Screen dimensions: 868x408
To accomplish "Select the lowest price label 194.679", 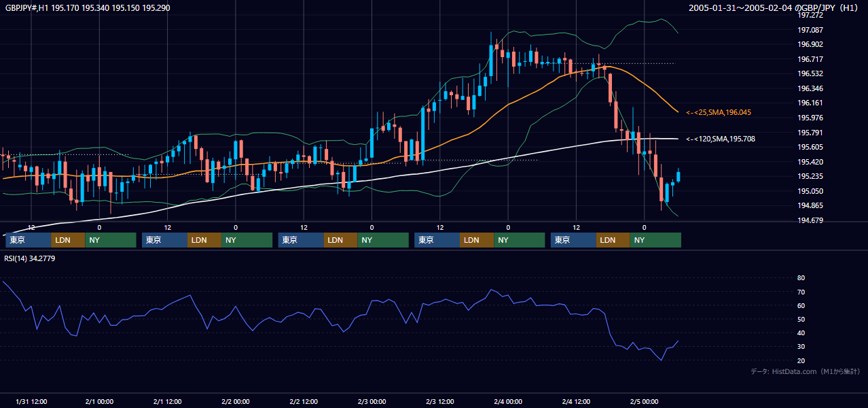I will click(810, 220).
